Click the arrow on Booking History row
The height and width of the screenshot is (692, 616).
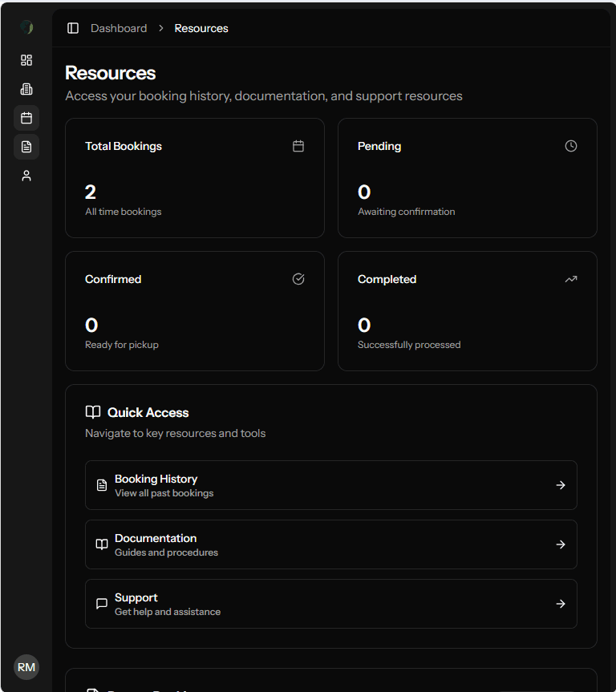point(561,485)
